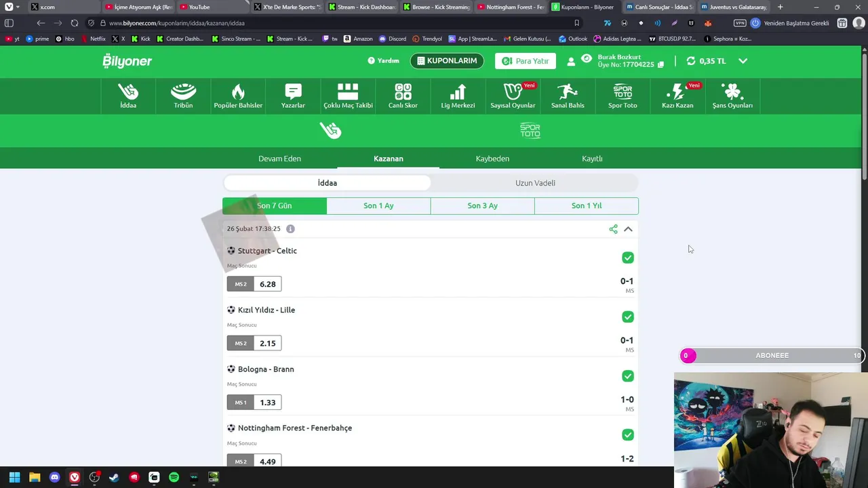Viewport: 868px width, 488px height.
Task: Select the İddaa coupon type icon below the navigation bar
Action: (331, 130)
